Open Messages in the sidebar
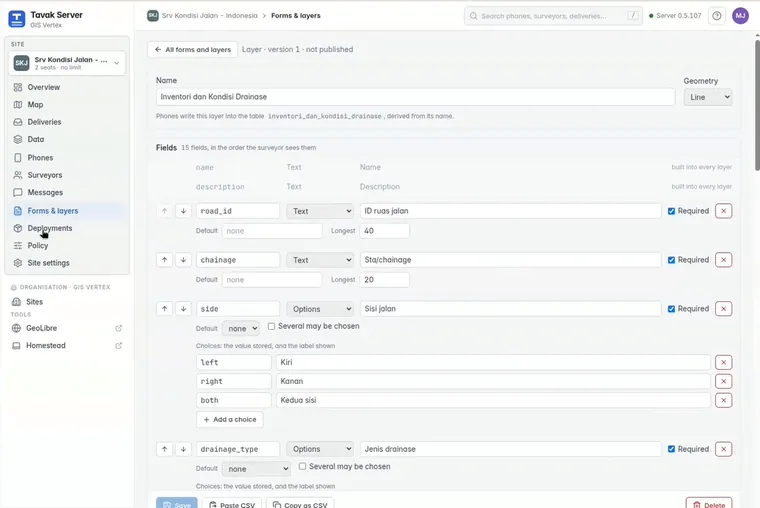Image resolution: width=760 pixels, height=508 pixels. pos(67,192)
